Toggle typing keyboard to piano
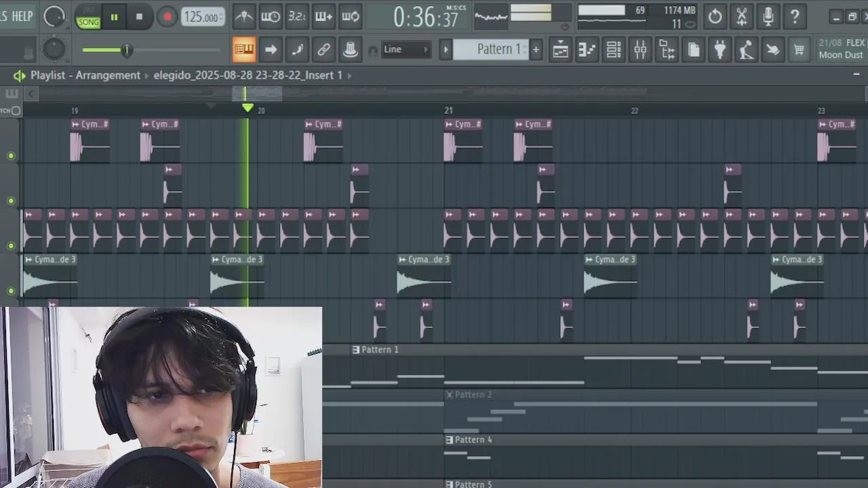 click(244, 49)
